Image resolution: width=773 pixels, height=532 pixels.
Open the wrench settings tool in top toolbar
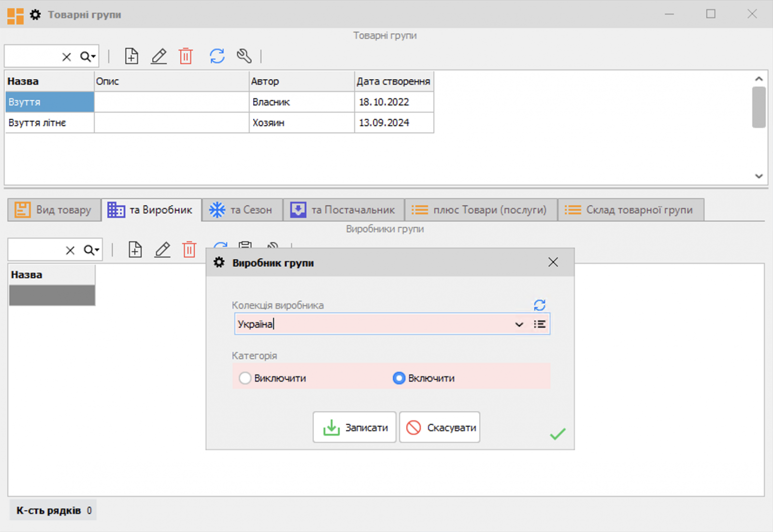click(x=244, y=56)
